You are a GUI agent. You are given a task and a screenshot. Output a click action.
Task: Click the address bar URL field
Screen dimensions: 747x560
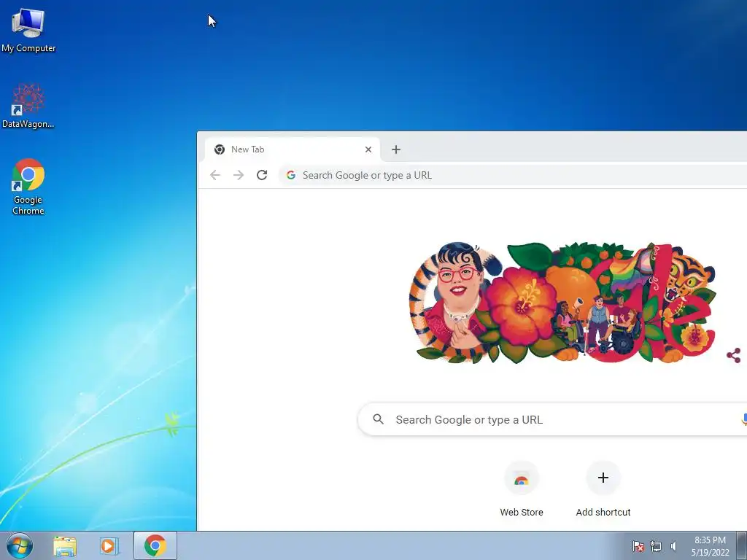click(514, 175)
